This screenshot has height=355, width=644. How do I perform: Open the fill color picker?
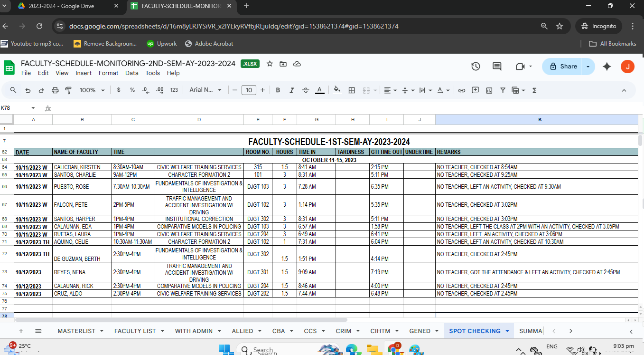point(337,90)
